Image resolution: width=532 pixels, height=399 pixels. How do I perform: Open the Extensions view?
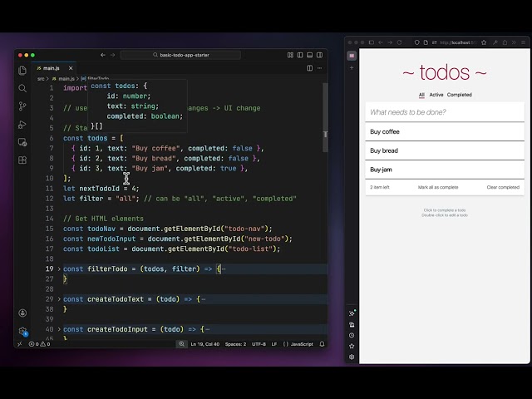22,160
